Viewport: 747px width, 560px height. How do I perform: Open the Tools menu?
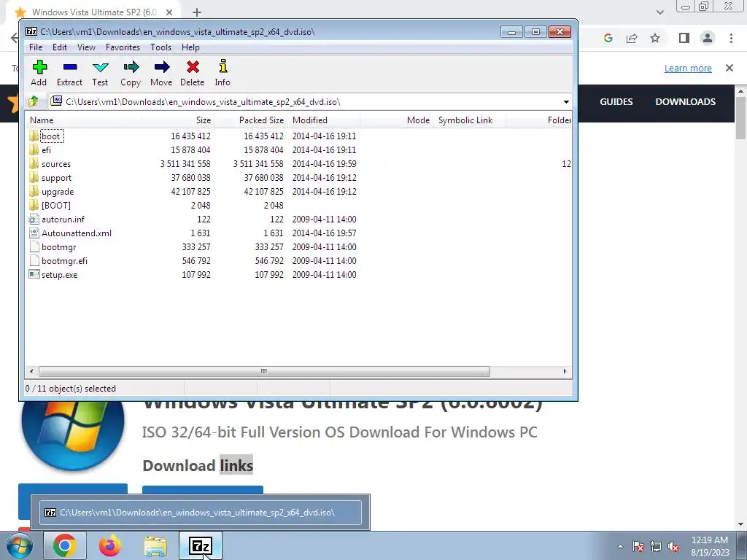pos(160,47)
